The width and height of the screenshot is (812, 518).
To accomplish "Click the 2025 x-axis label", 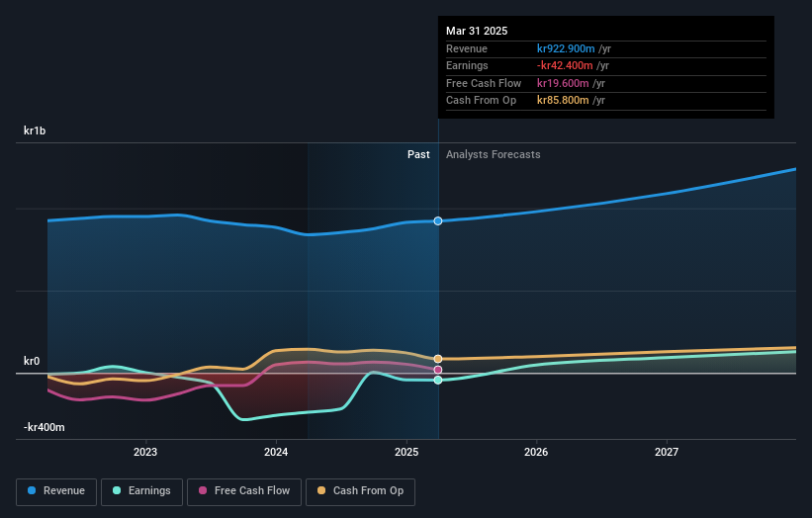I will [406, 453].
